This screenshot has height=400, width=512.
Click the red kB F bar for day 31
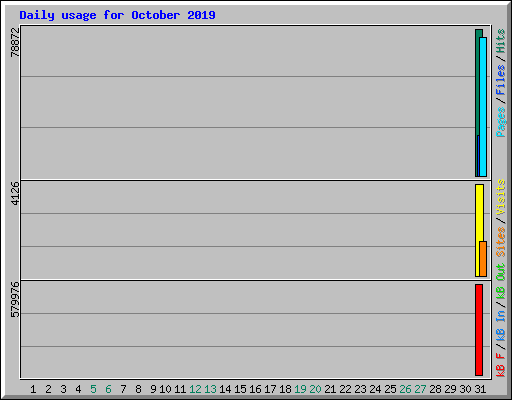[479, 330]
